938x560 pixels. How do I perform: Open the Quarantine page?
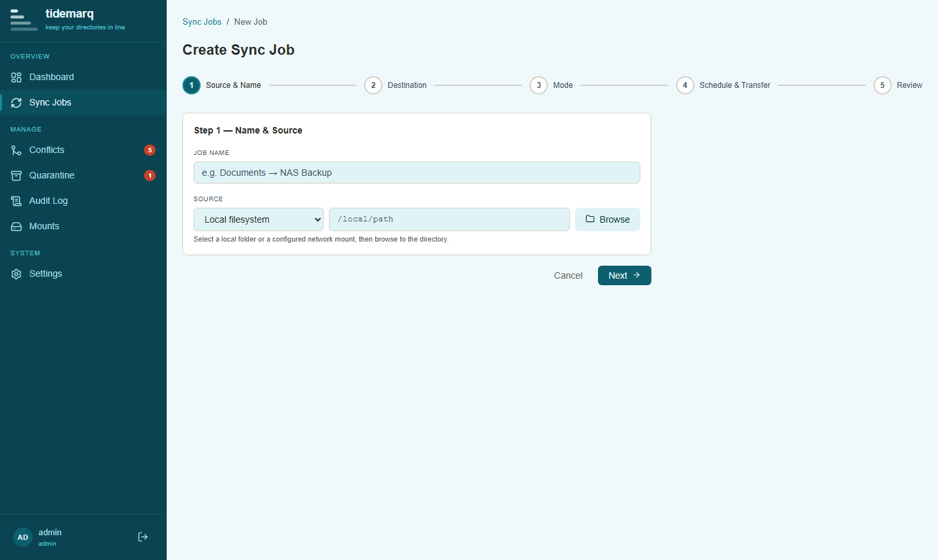pos(83,175)
